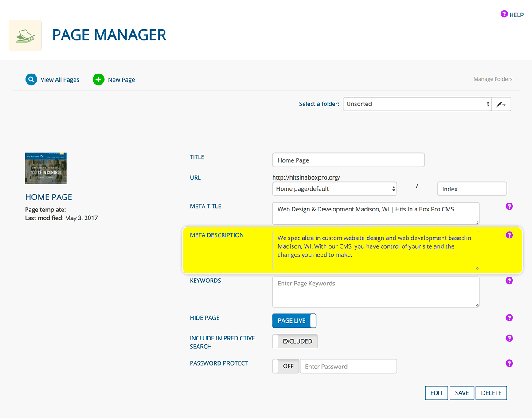Click the DELETE button
This screenshot has width=532, height=418.
491,393
